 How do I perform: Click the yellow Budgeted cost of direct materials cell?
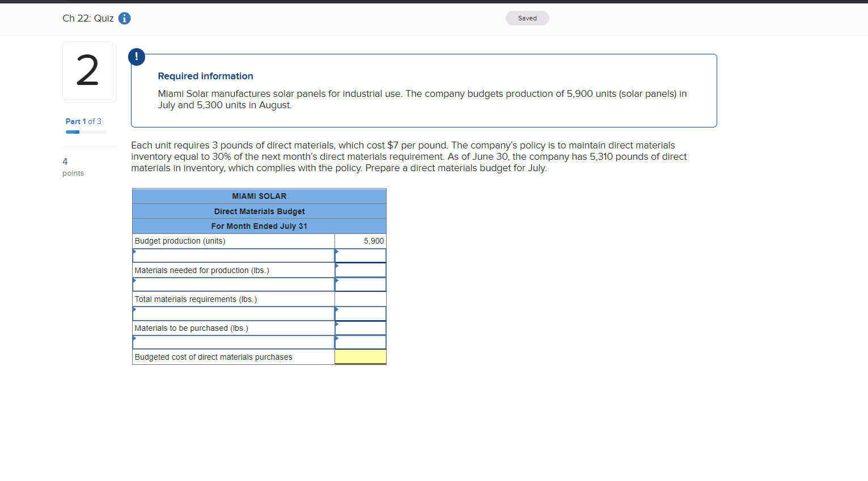[361, 357]
